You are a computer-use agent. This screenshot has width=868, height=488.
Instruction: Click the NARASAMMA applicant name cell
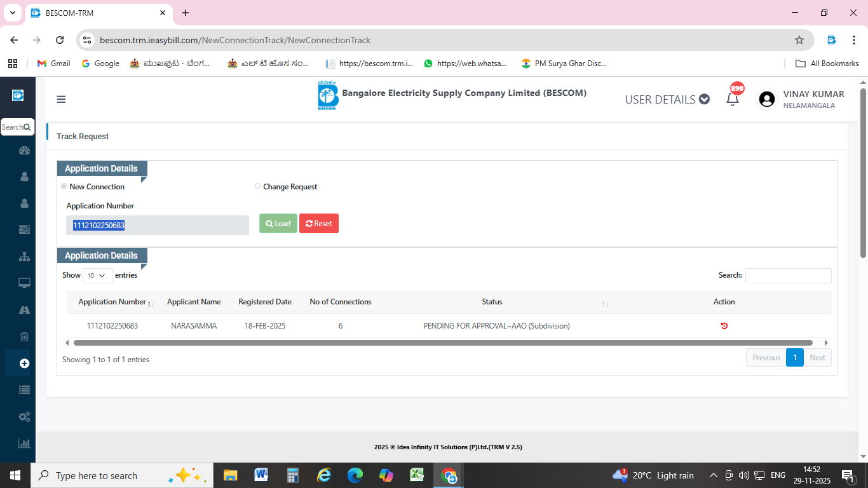tap(194, 326)
